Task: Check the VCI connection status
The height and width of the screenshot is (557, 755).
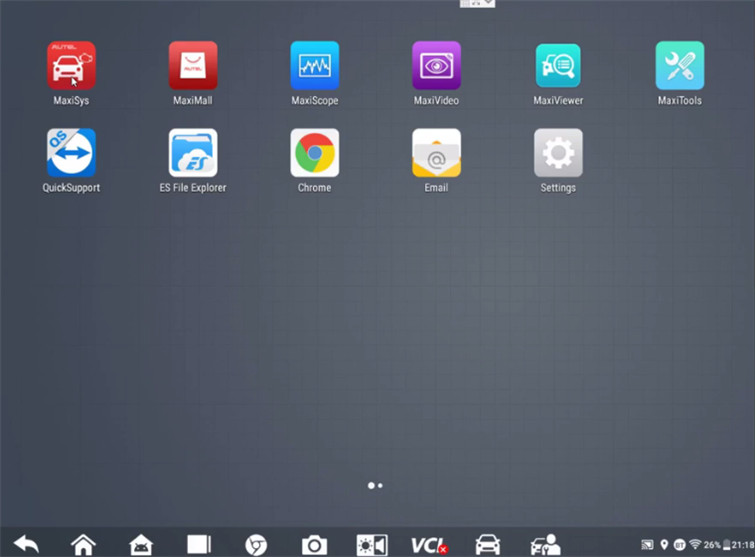Action: pos(430,545)
